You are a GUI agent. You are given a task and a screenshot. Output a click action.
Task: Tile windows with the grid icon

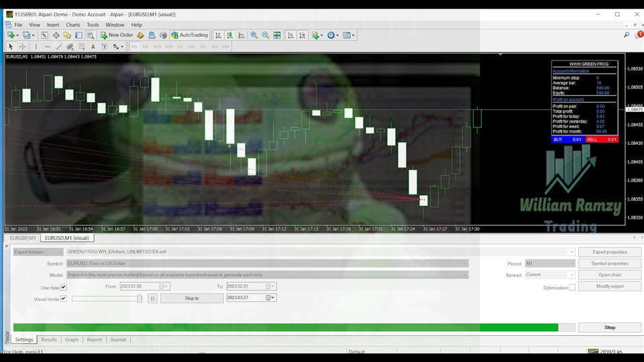(x=277, y=36)
